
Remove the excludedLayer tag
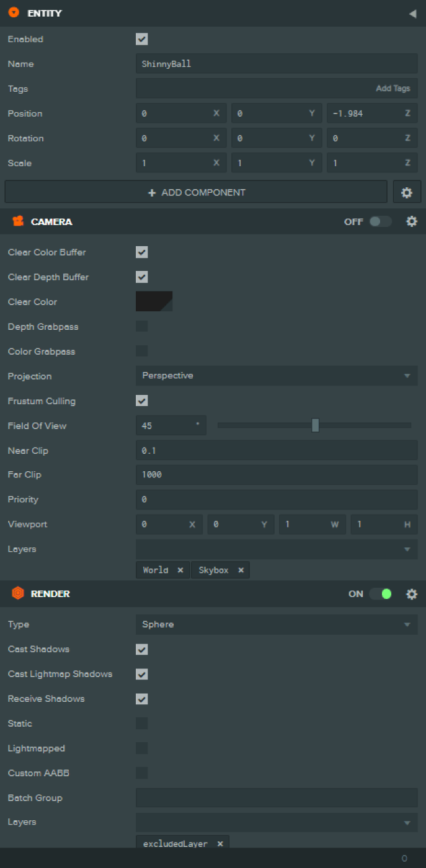pos(220,844)
